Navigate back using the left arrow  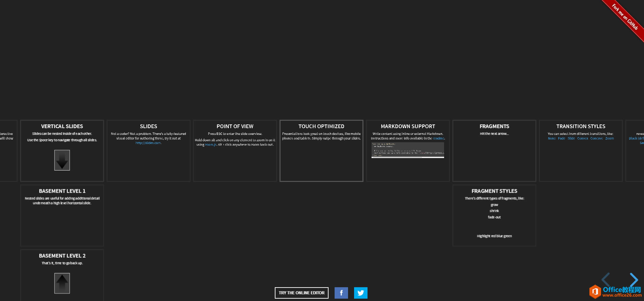pyautogui.click(x=606, y=280)
